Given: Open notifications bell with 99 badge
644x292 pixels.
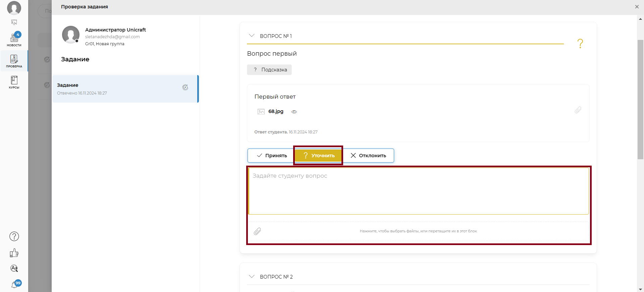Looking at the screenshot, I should [15, 284].
